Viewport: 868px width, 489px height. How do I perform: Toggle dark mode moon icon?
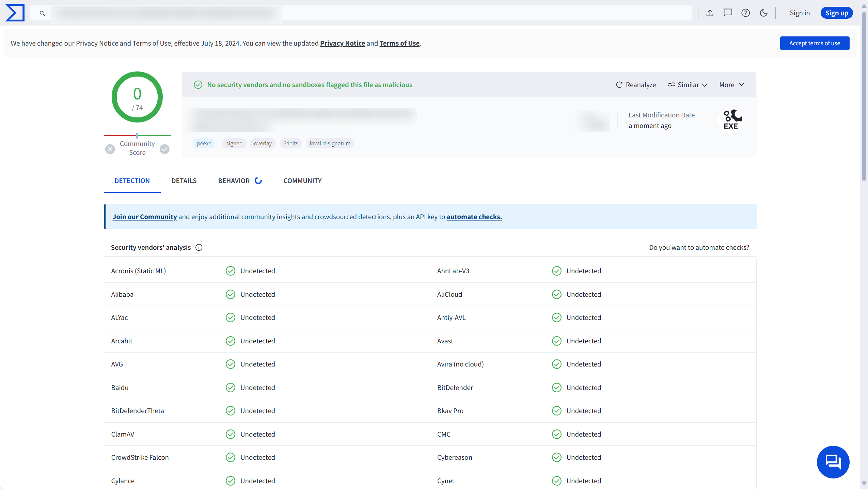(x=764, y=13)
